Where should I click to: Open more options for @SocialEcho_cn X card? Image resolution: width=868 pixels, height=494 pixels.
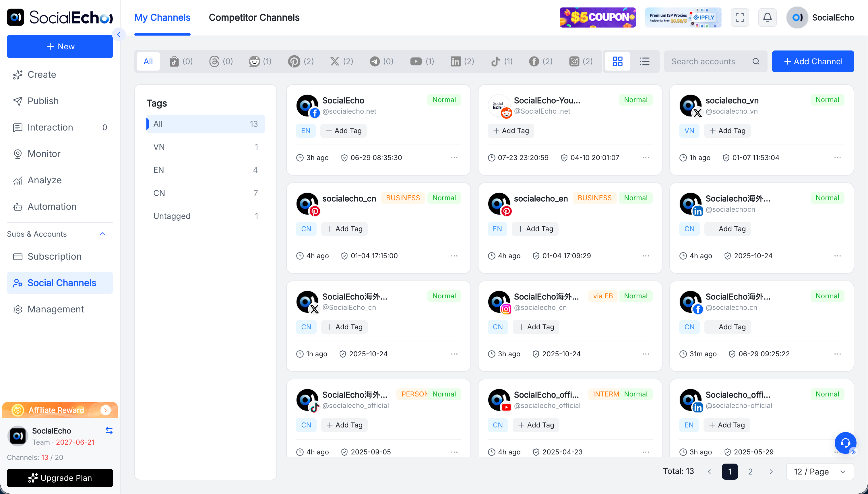click(454, 354)
